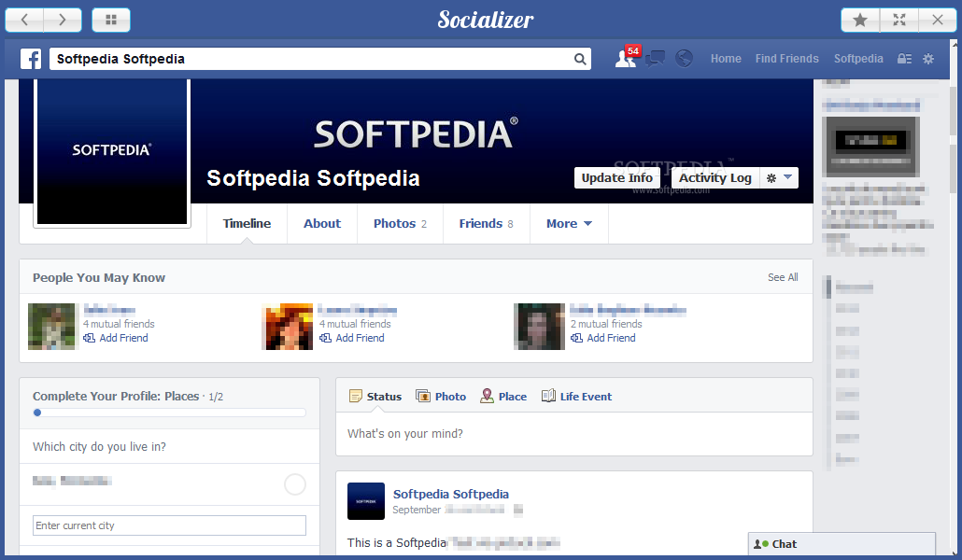Select the suggested city radio circle

click(295, 484)
